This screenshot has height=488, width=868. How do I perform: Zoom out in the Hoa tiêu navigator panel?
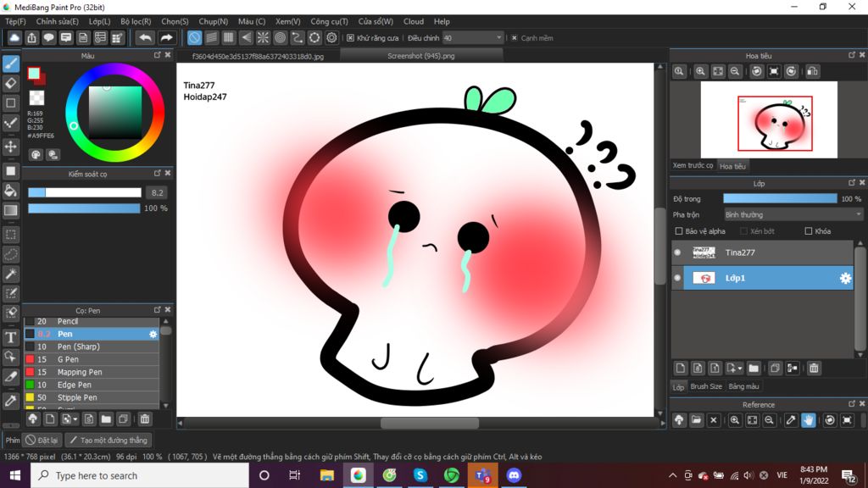point(735,71)
